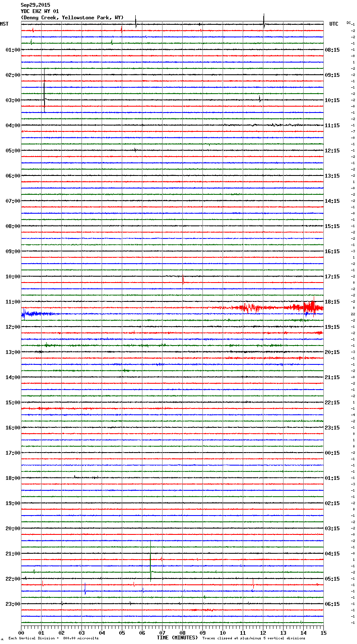357x644 pixels.
Task: Click minute tick label 03 on x-axis
Action: [x=82, y=633]
